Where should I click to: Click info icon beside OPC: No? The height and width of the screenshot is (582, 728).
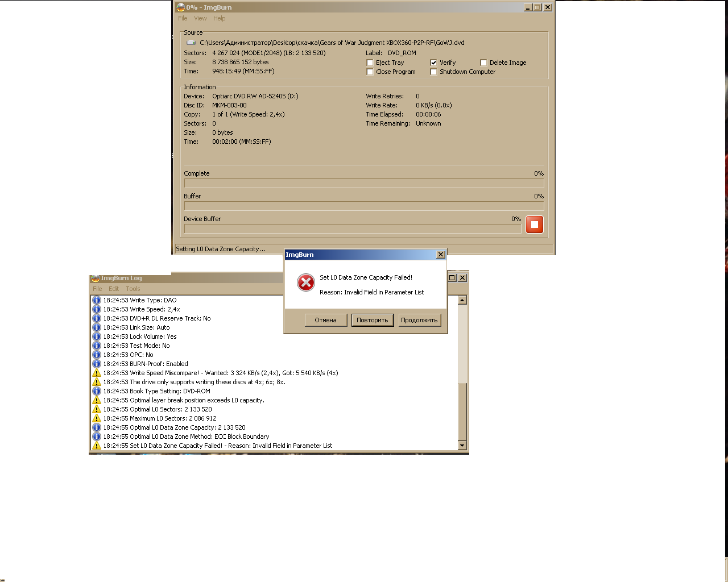97,355
